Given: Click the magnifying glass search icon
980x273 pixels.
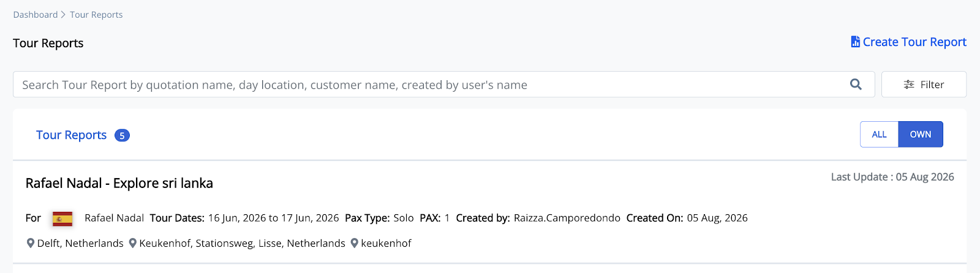Looking at the screenshot, I should click(856, 84).
